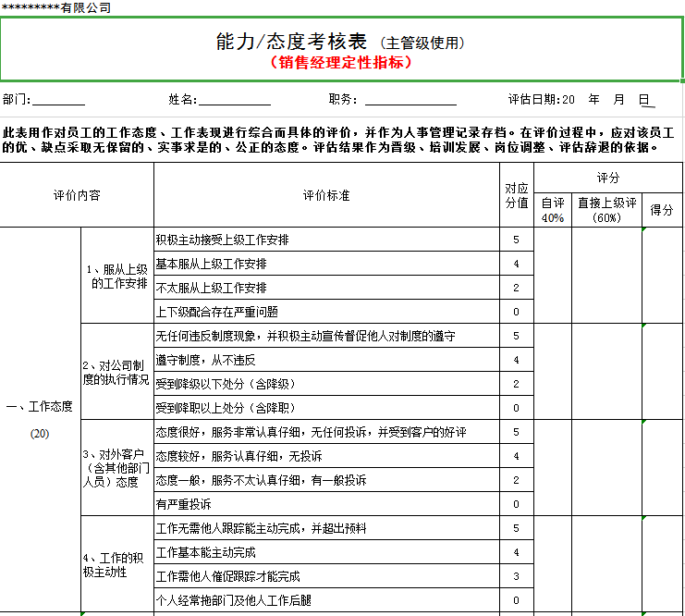685x616 pixels.
Task: Click the 评价标准 column header cell
Action: coord(326,196)
